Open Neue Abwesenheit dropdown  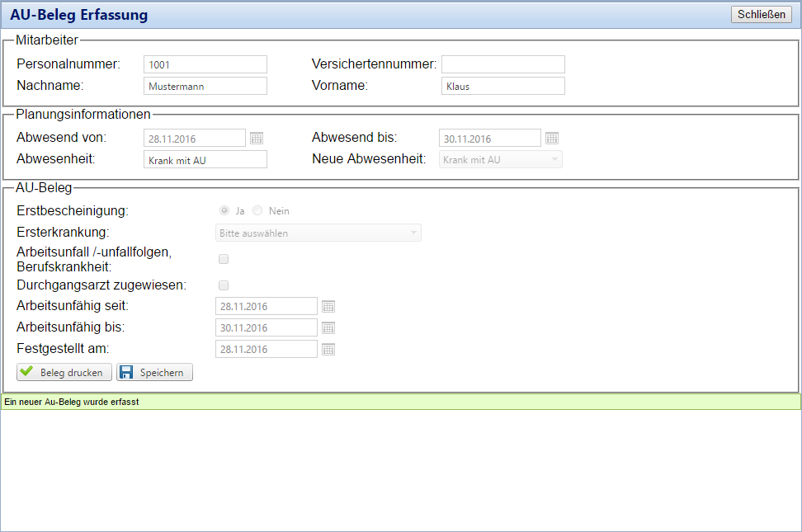501,160
